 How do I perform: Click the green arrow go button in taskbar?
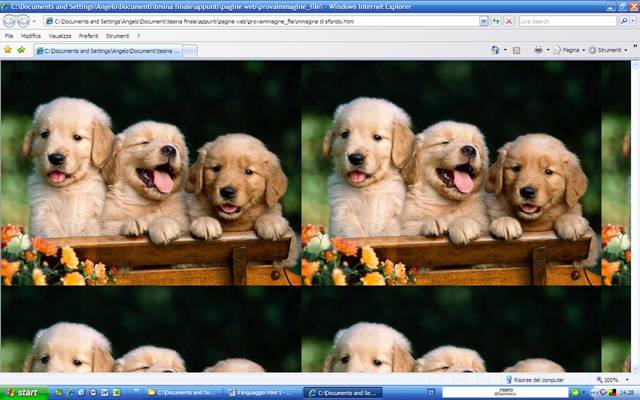[x=575, y=393]
